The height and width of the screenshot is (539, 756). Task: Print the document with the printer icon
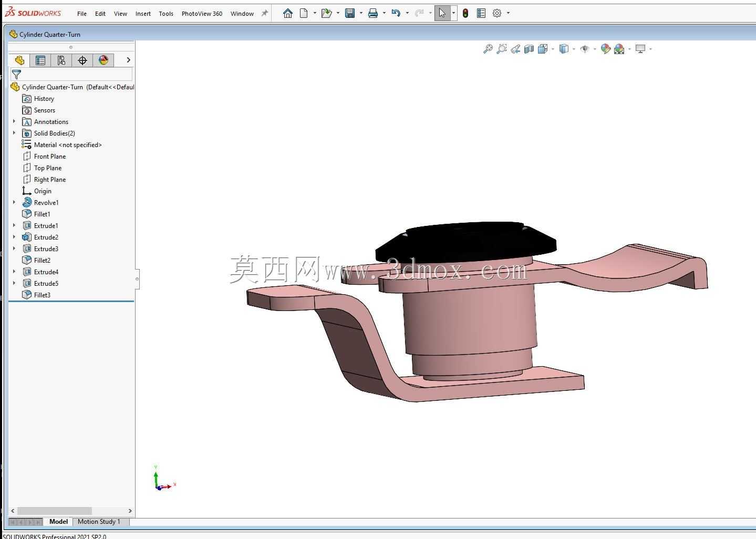click(373, 13)
